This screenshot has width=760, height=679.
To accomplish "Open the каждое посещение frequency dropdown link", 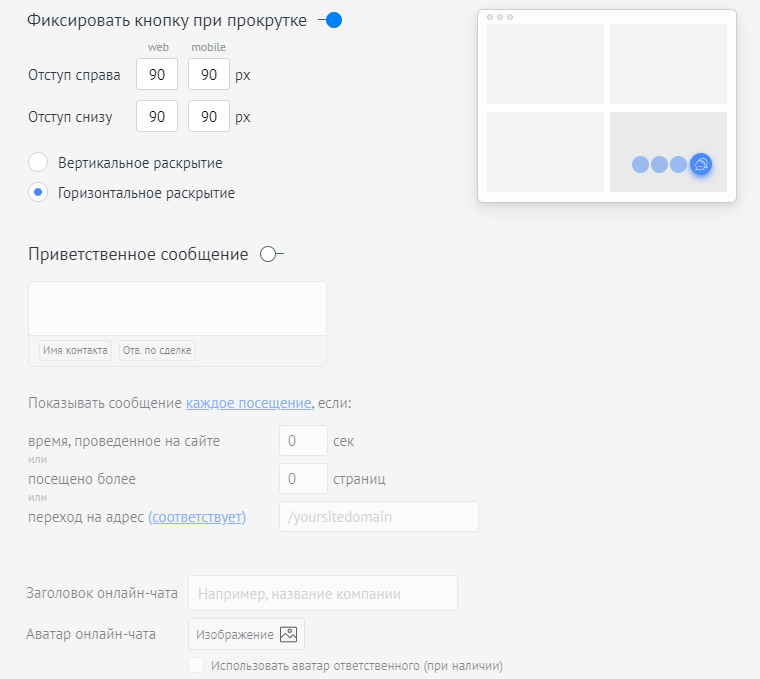I will click(x=248, y=404).
